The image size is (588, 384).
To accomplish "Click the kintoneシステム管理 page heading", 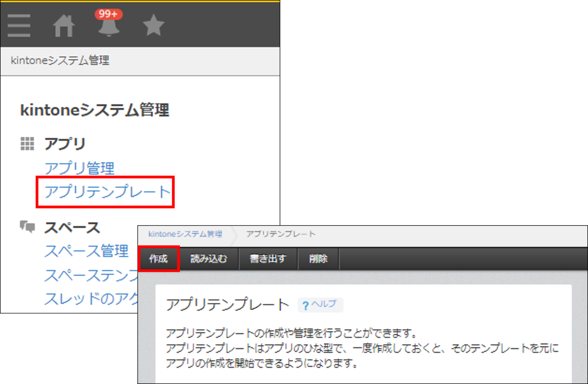I will 95,110.
